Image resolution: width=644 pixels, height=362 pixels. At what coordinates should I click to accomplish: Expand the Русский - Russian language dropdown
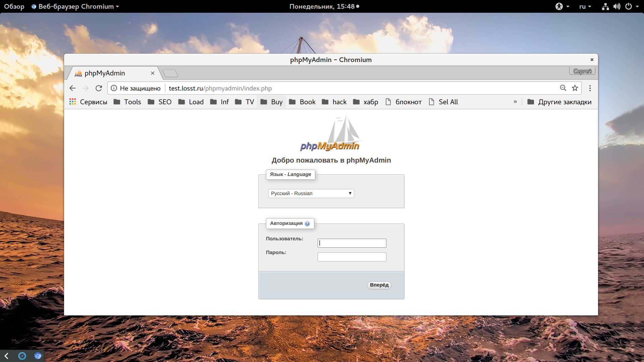tap(311, 193)
